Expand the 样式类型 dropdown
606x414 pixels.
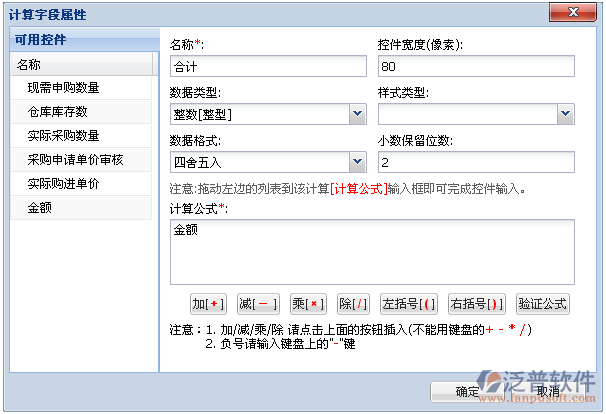tap(566, 114)
